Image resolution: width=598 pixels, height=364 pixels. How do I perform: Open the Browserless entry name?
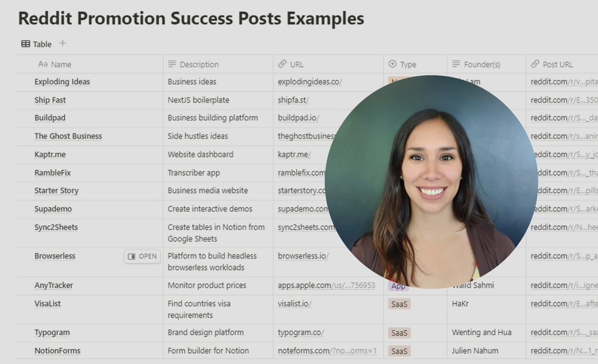pos(55,256)
